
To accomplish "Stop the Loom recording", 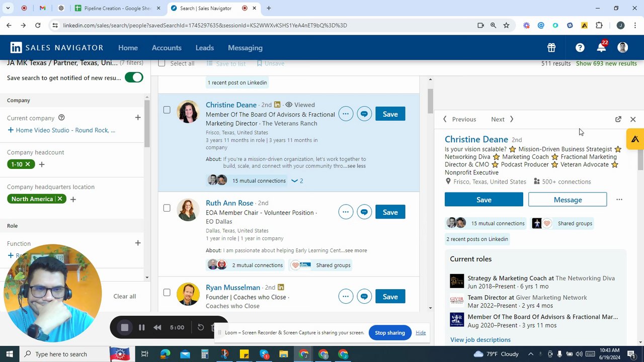I will point(125,327).
